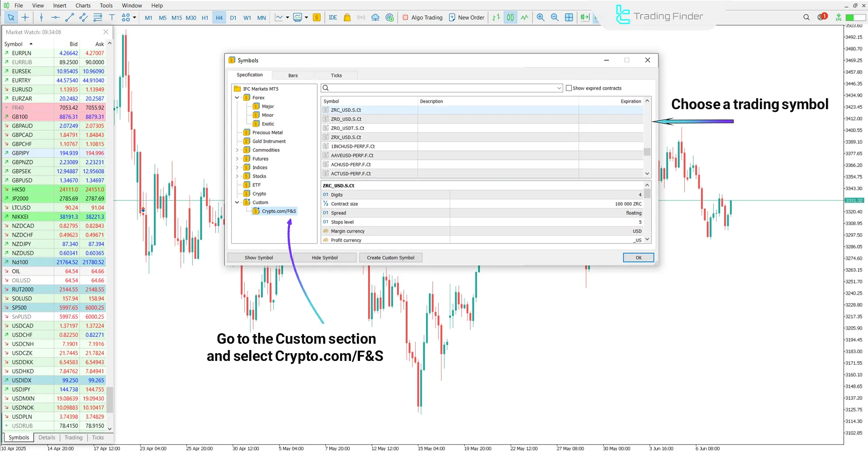868x451 pixels.
Task: Enable Show expired contracts
Action: 569,88
